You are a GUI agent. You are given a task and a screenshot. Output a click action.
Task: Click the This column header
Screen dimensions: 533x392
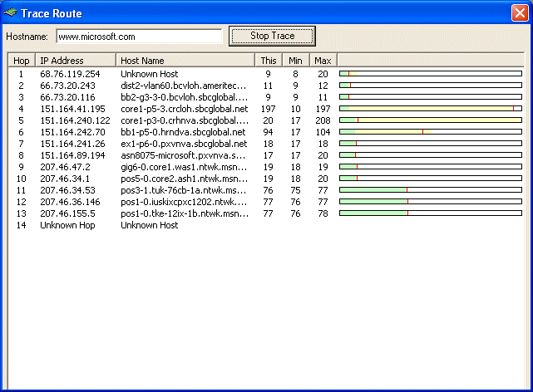pos(268,61)
